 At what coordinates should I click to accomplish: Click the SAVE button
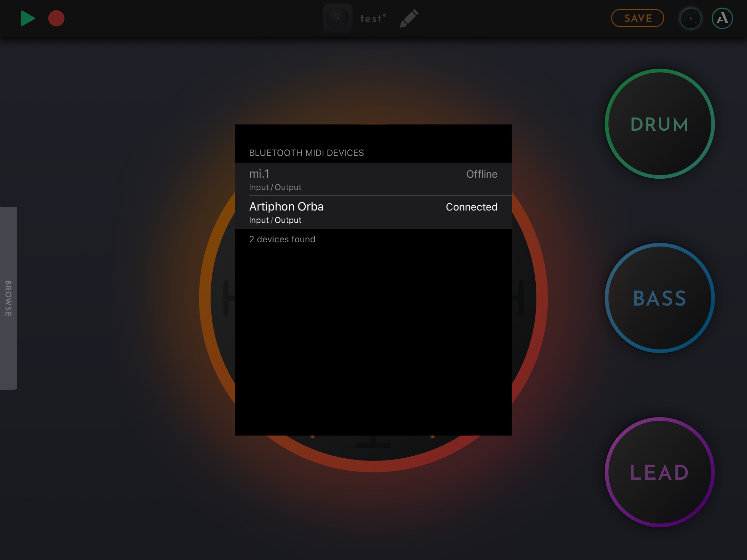638,18
